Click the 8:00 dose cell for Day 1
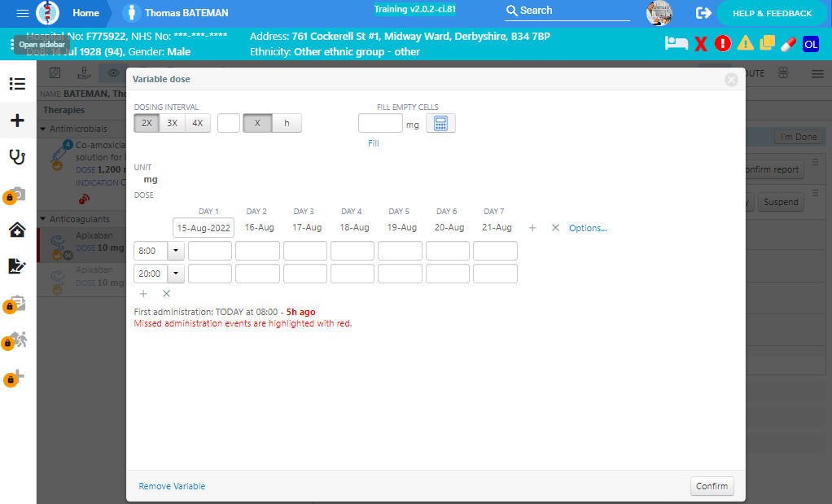Viewport: 832px width, 504px height. coord(210,251)
